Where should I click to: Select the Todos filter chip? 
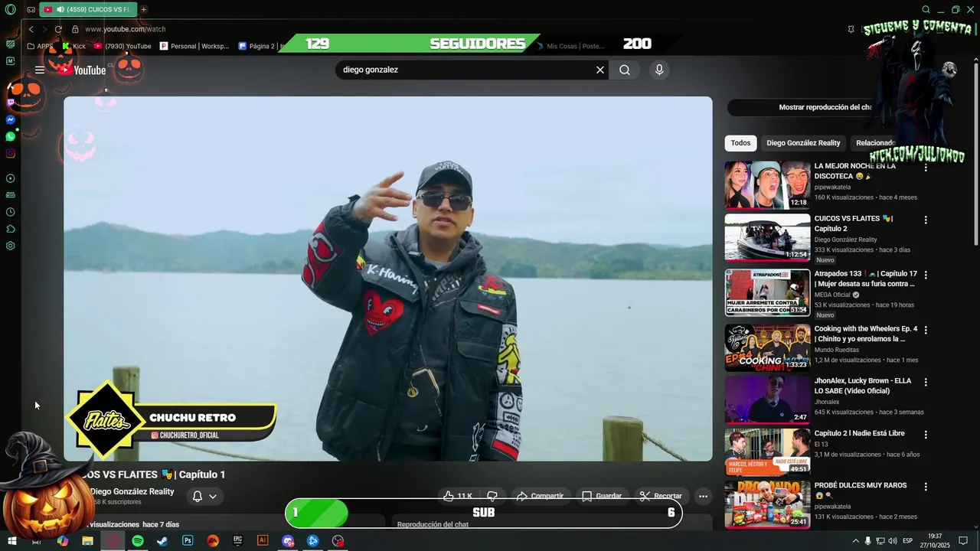tap(740, 143)
